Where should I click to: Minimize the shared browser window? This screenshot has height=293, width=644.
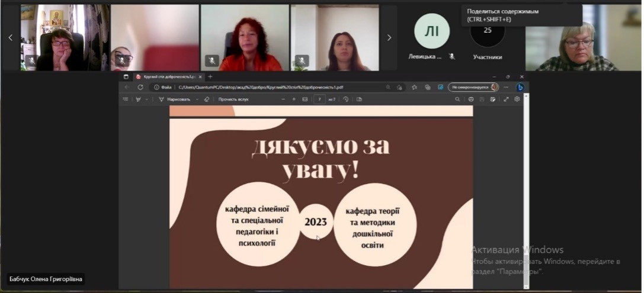pos(494,77)
